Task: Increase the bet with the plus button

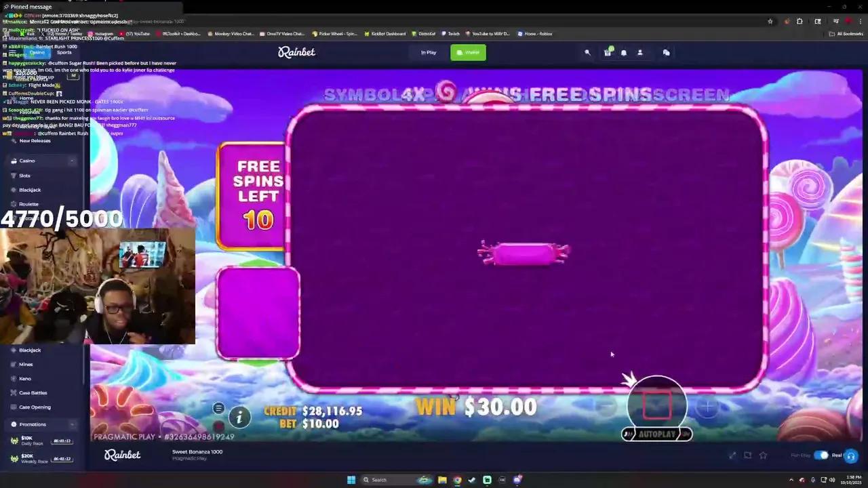Action: coord(707,407)
